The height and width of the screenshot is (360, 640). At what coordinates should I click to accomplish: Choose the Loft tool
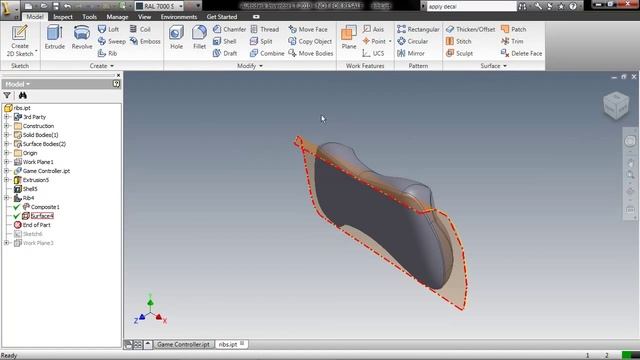tap(109, 29)
